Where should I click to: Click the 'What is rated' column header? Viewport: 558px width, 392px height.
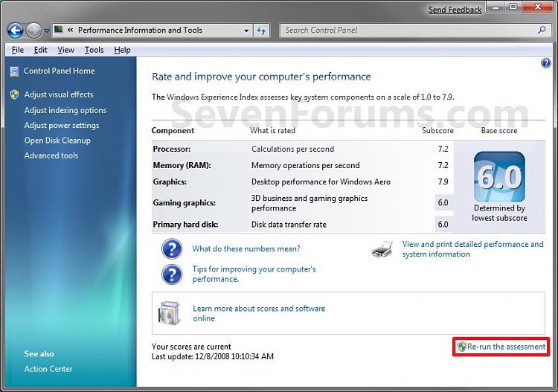(x=272, y=131)
